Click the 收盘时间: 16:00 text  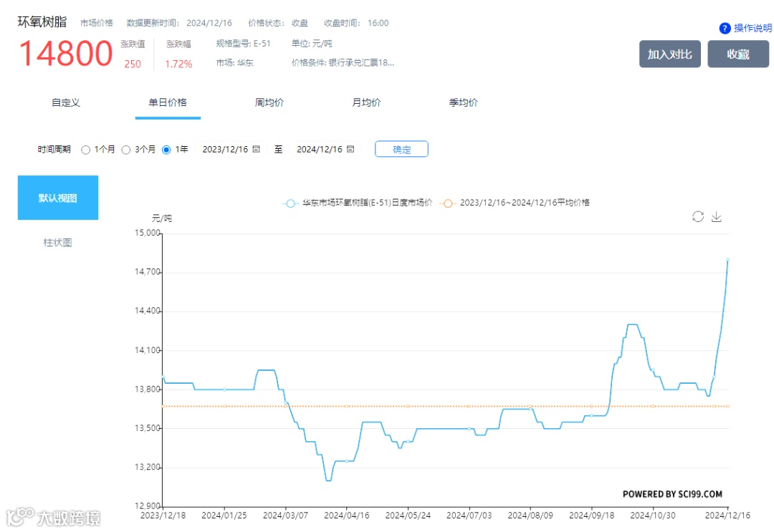(356, 23)
